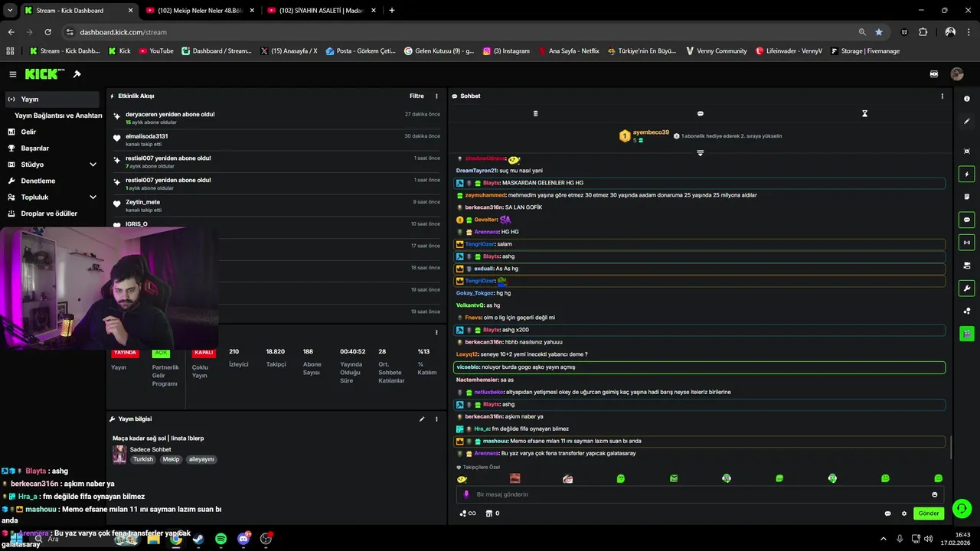Open the Filtre option in activity feed
Image resolution: width=980 pixels, height=551 pixels.
tap(416, 96)
